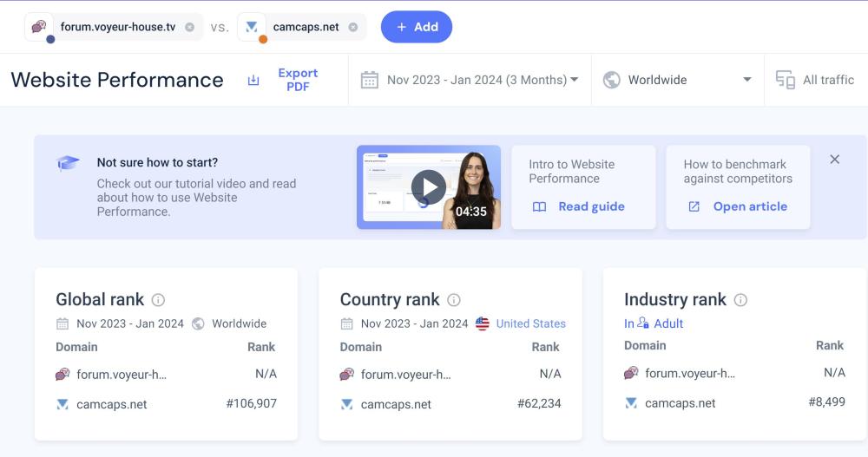Open the Adult industry category link
This screenshot has width=868, height=457.
667,323
